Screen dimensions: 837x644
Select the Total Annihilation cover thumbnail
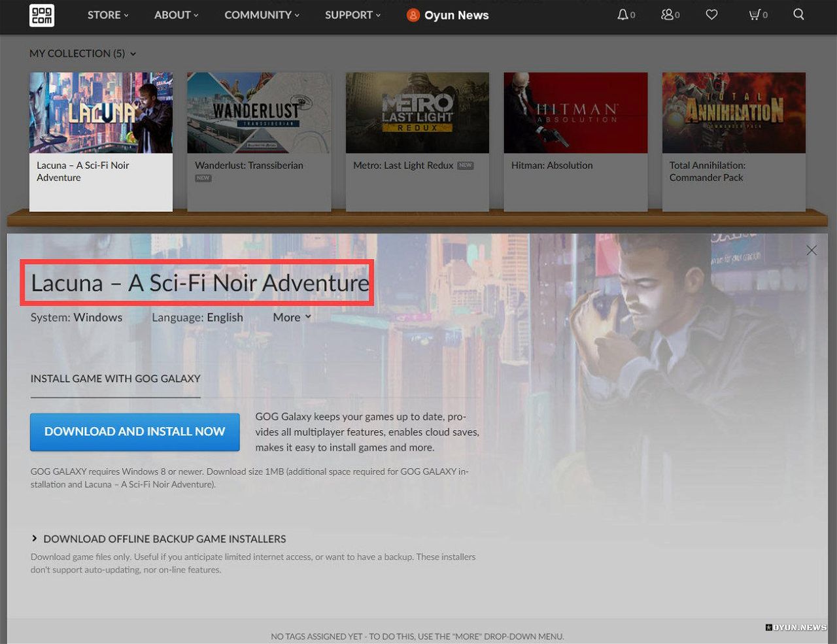734,112
